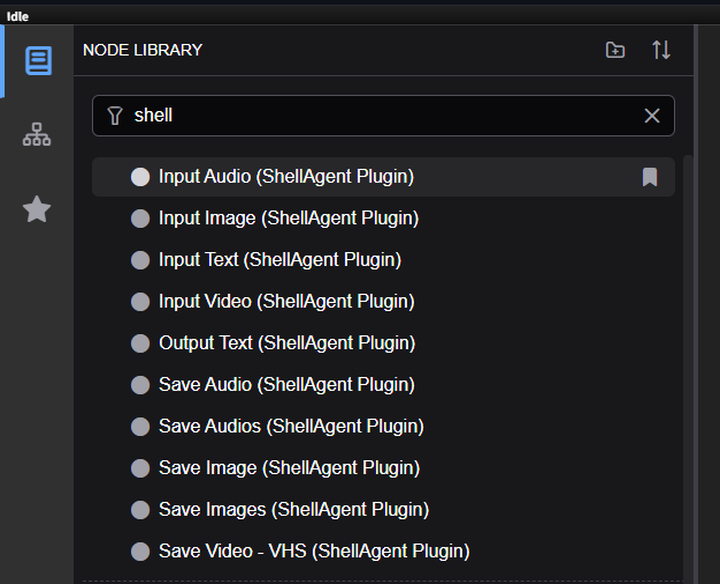Open the starred favorites sidebar tab
The width and height of the screenshot is (720, 584).
click(x=37, y=209)
